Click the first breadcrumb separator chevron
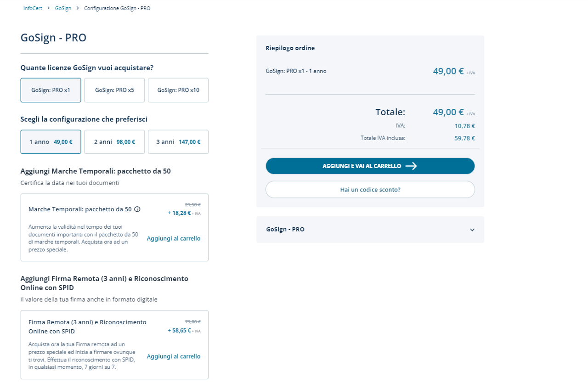Viewport: 588px width, 383px height. click(49, 8)
